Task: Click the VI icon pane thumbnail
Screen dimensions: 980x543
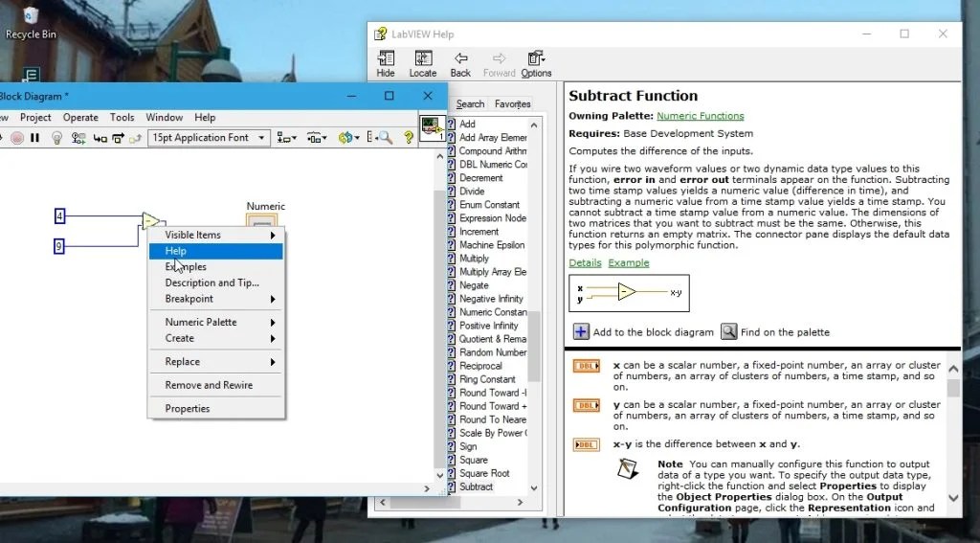Action: pos(433,127)
